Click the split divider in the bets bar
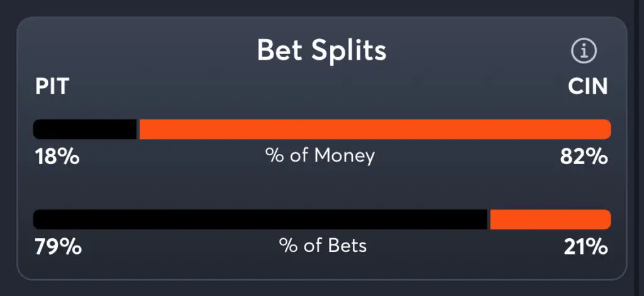 click(x=489, y=219)
